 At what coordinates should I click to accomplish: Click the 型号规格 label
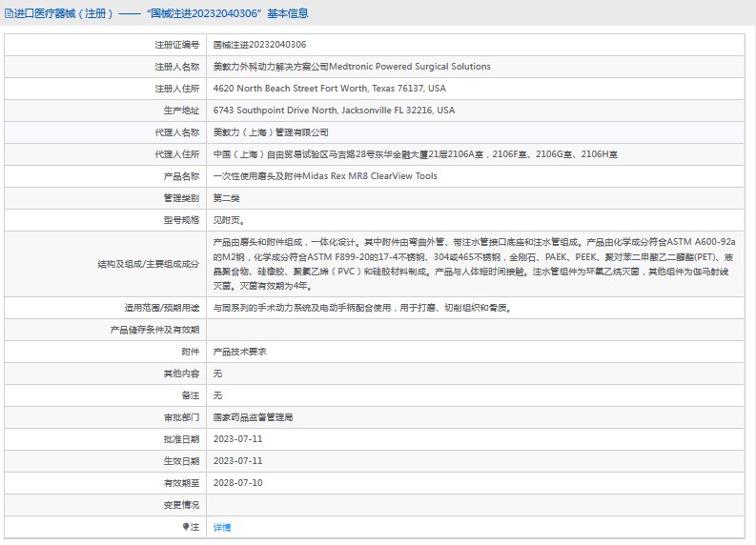tap(181, 220)
